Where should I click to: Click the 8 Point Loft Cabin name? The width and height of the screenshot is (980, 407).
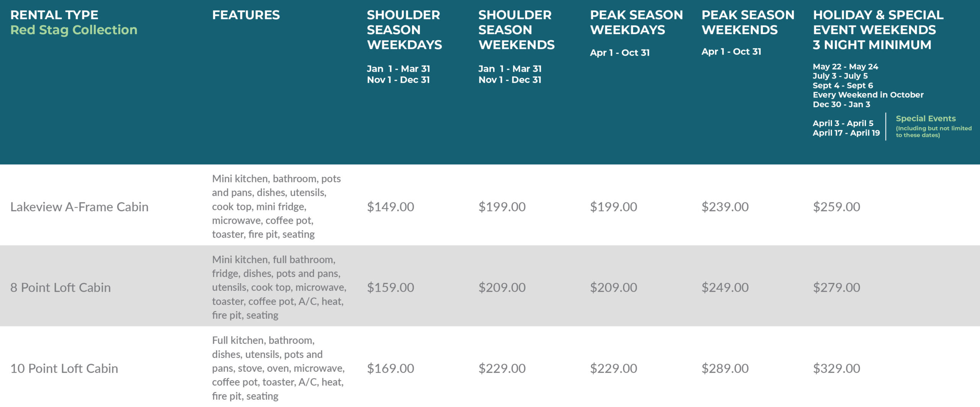60,287
